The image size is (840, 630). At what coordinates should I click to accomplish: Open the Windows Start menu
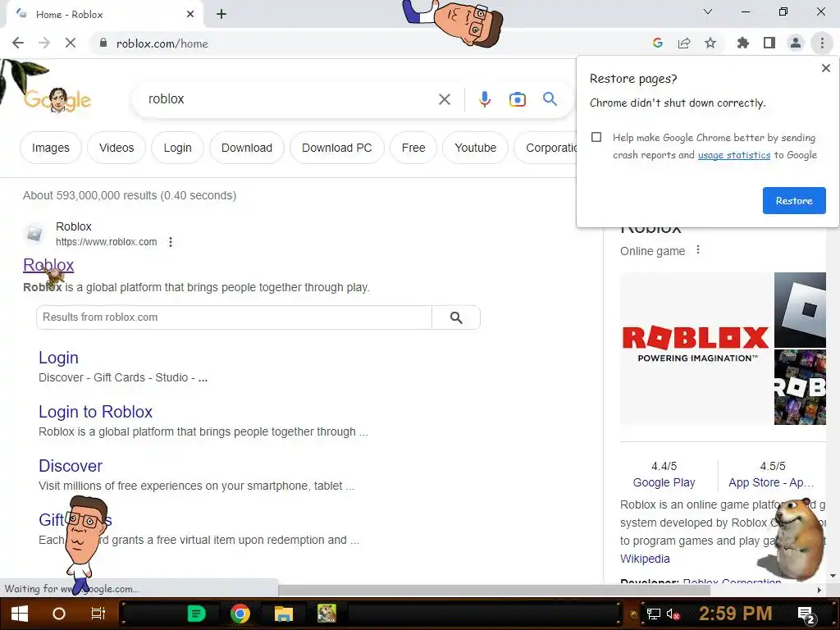point(20,614)
